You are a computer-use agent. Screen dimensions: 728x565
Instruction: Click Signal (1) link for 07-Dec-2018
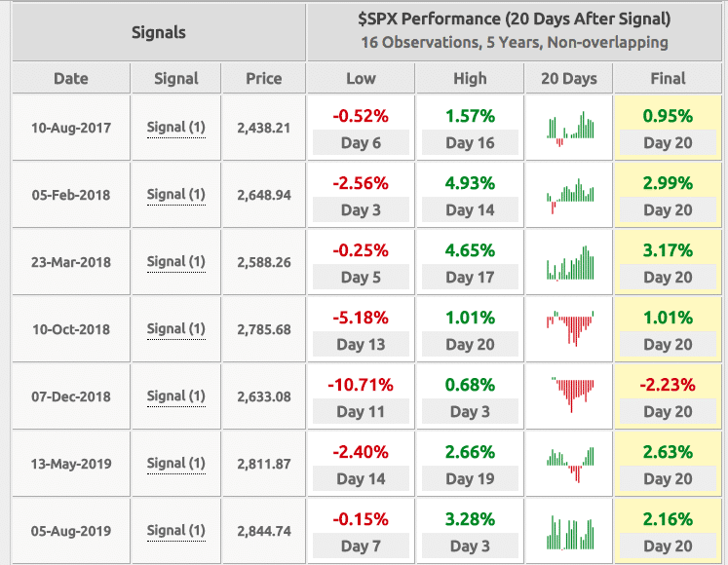pos(176,395)
